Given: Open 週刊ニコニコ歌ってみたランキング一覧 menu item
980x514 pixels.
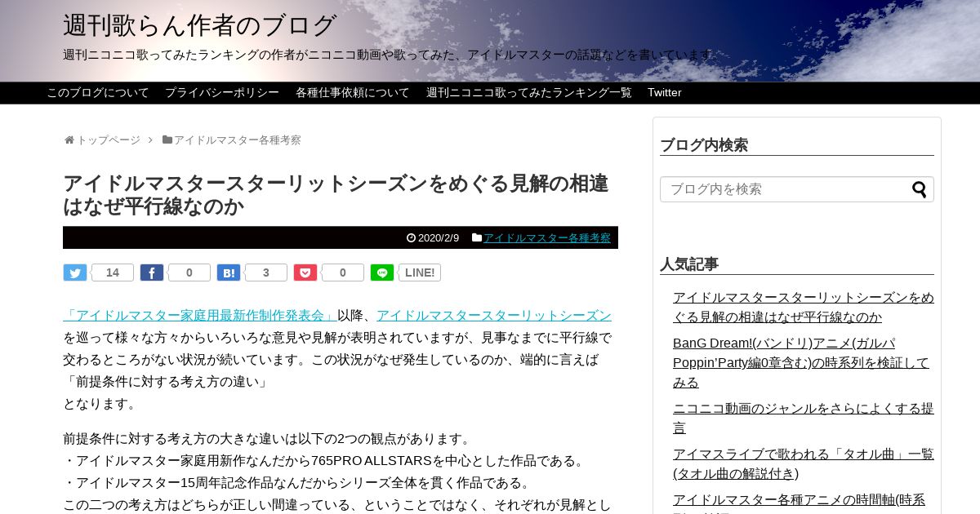Looking at the screenshot, I should coord(529,92).
